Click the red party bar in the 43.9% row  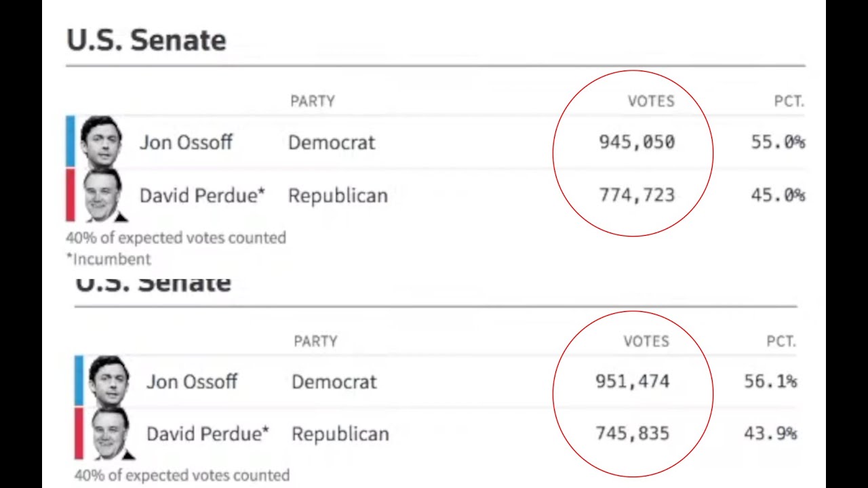coord(79,434)
